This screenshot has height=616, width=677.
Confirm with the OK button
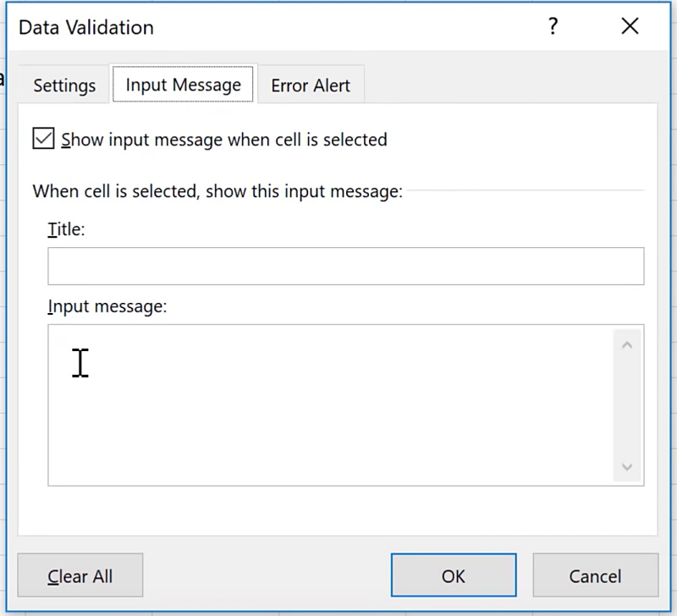coord(453,576)
